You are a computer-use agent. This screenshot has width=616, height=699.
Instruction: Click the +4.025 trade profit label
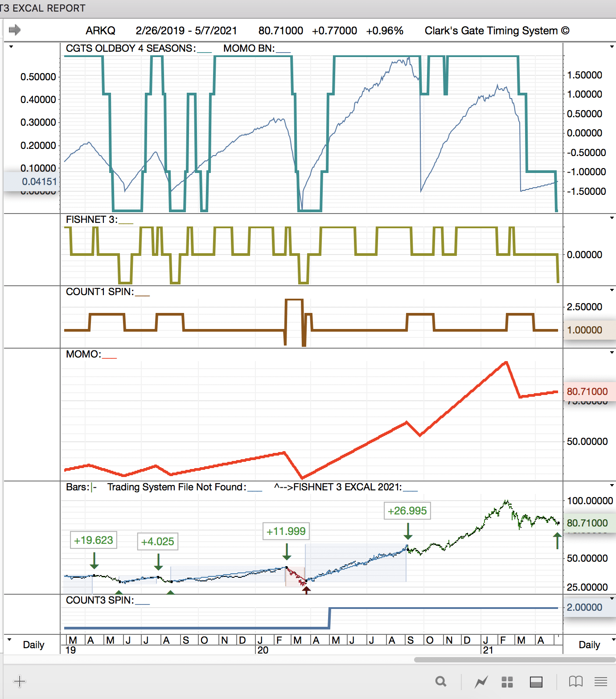158,542
